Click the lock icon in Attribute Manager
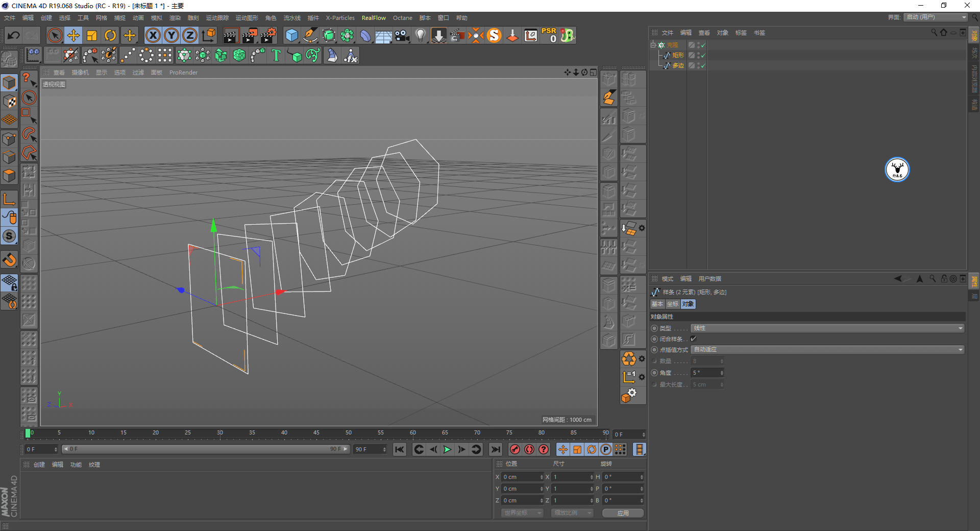 click(944, 279)
